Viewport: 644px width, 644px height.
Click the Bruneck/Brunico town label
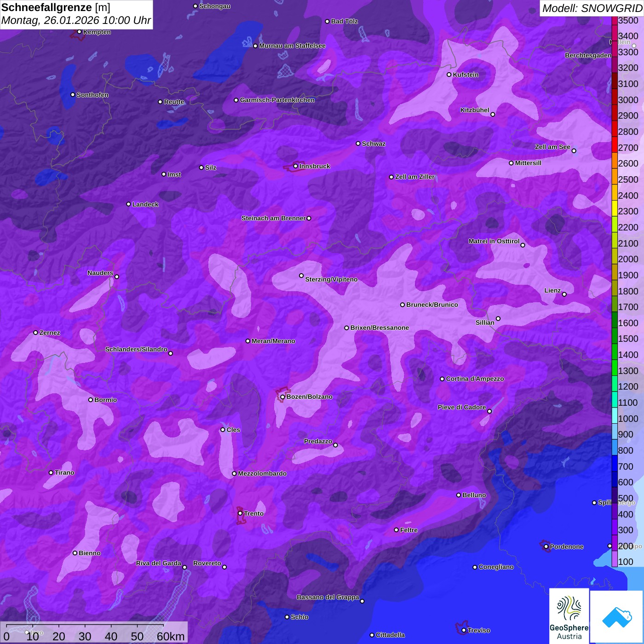coord(432,305)
